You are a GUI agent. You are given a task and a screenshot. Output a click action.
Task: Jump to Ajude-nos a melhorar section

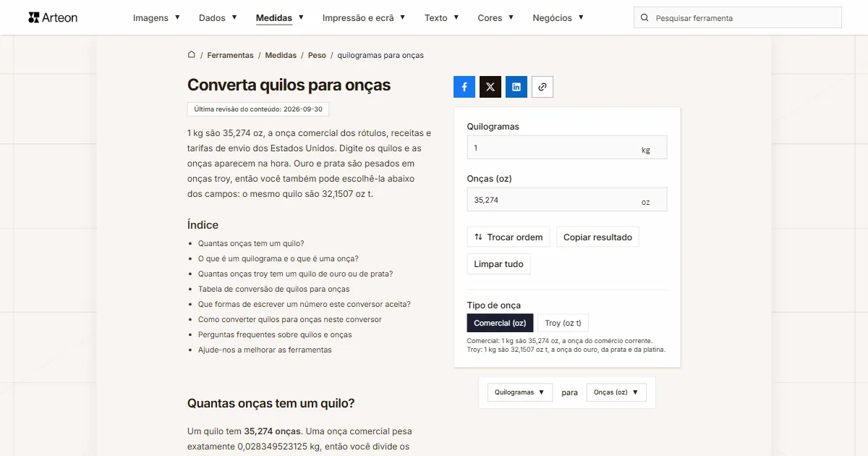265,350
